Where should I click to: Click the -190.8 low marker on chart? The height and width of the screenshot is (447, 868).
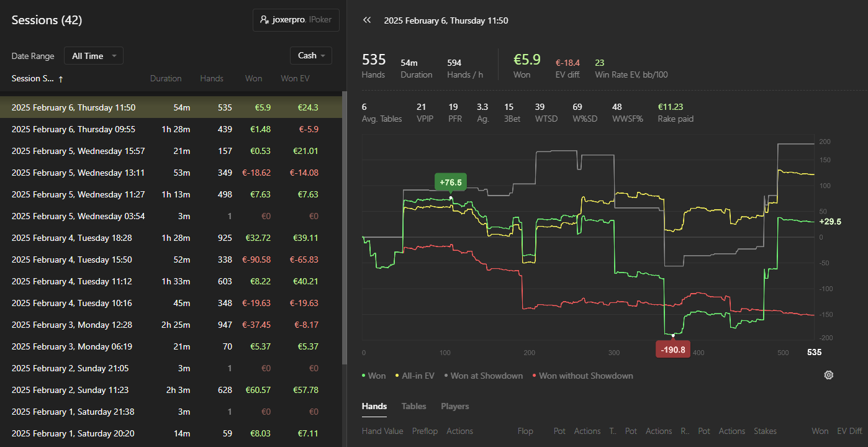tap(673, 350)
